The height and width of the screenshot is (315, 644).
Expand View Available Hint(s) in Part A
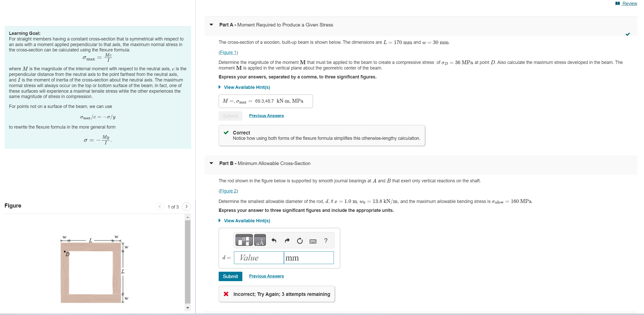(246, 87)
